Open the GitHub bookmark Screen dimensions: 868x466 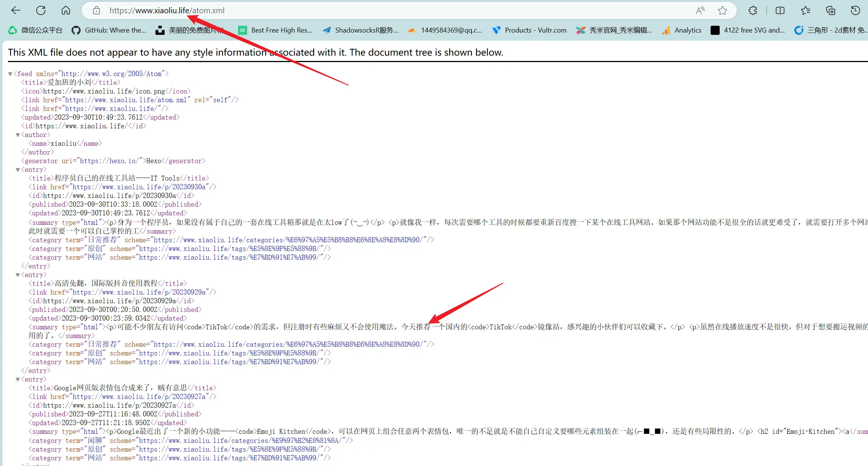(109, 30)
